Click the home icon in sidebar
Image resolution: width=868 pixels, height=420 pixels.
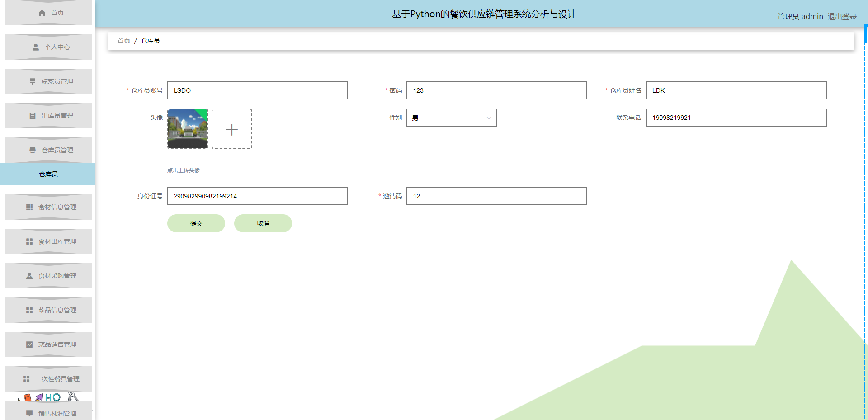point(42,13)
